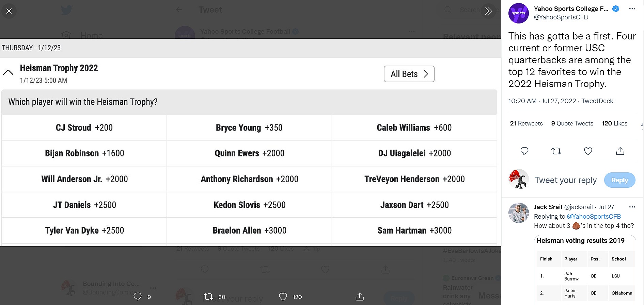Toggle the heart icon in the right panel
This screenshot has width=644, height=305.
coord(588,151)
